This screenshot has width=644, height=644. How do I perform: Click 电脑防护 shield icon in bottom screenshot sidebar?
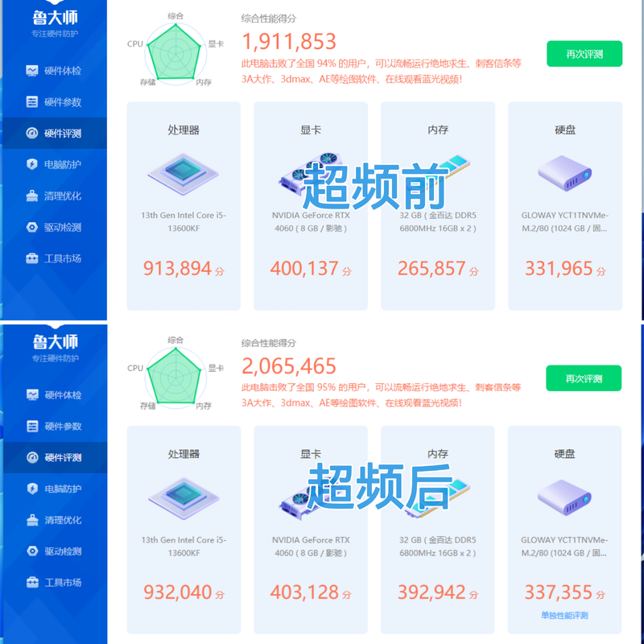tap(32, 489)
